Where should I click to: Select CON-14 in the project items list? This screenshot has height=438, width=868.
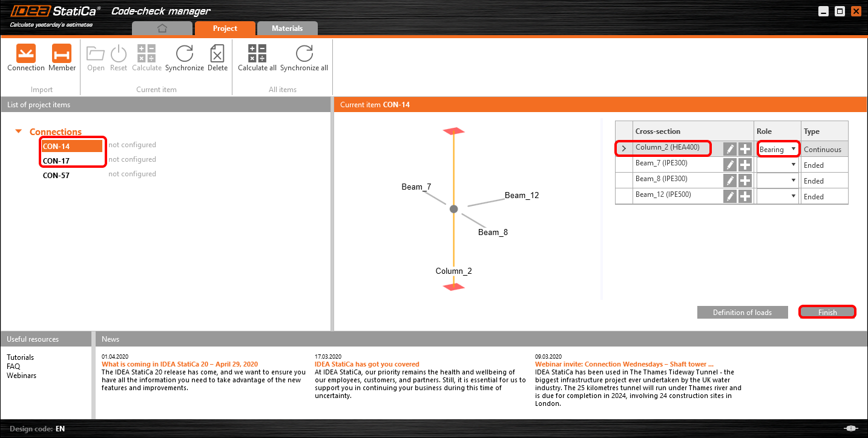point(72,146)
